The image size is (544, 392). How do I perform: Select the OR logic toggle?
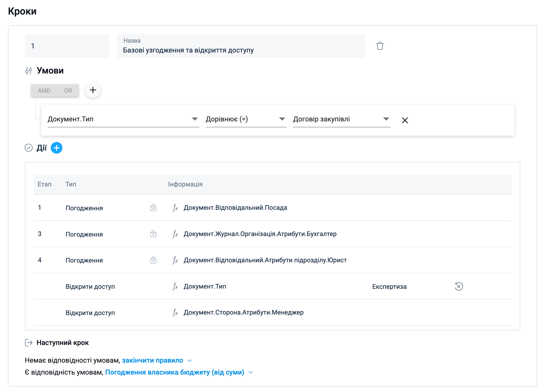(x=68, y=91)
